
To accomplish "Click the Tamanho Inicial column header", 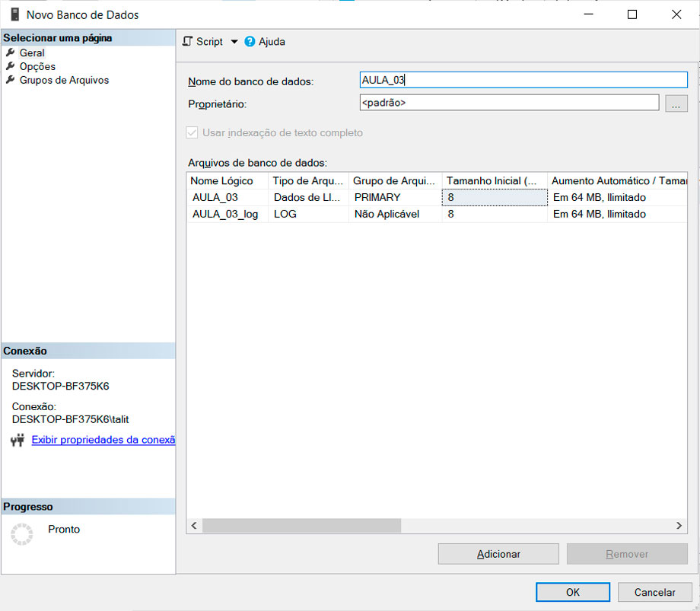I will tap(495, 181).
